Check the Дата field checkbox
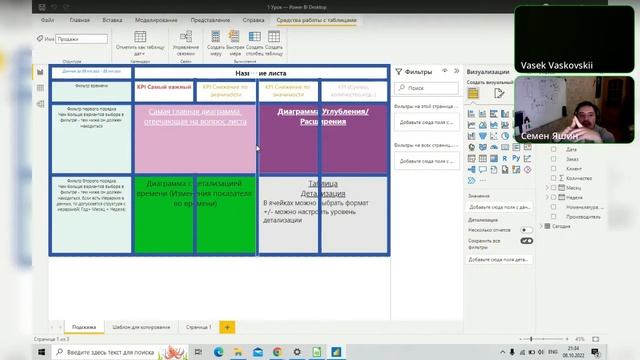This screenshot has width=640, height=360. click(553, 149)
